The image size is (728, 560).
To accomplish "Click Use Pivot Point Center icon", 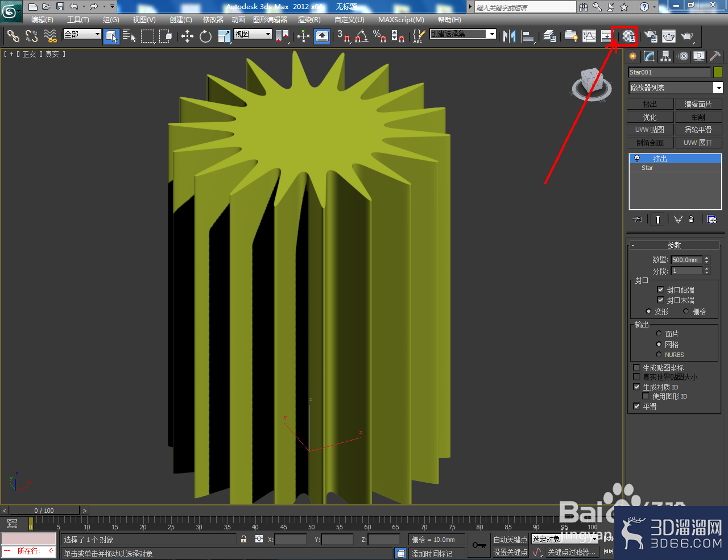I will pos(282,36).
